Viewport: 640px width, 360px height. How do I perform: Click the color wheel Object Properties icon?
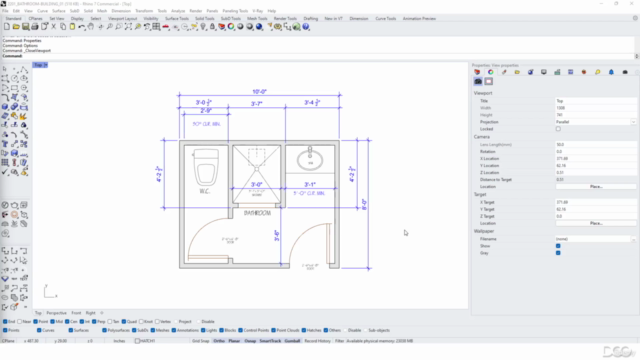[x=231, y=27]
